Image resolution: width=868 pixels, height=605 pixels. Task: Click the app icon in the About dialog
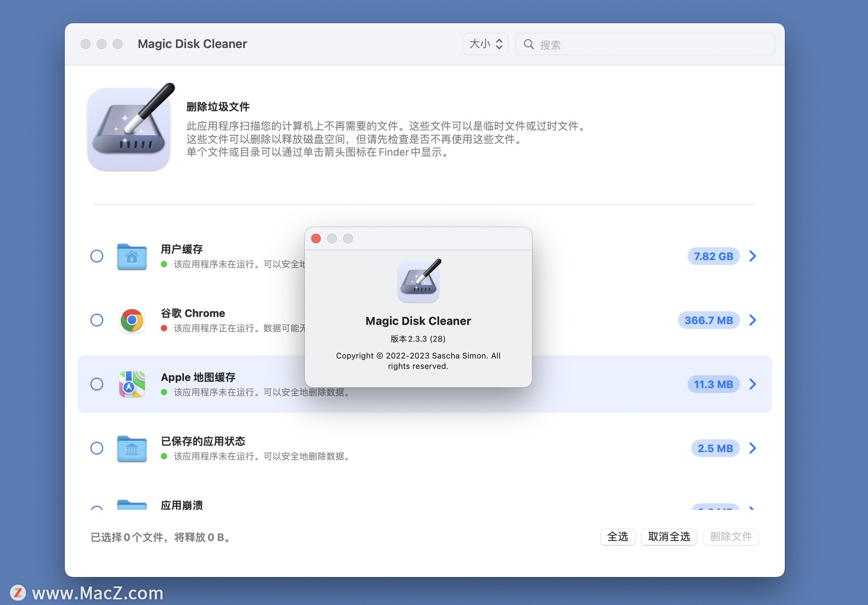tap(418, 280)
